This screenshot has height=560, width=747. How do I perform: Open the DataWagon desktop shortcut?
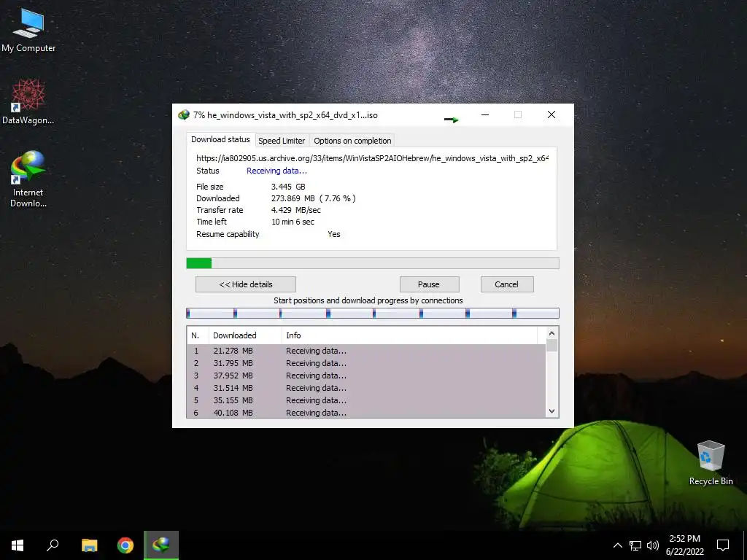click(28, 102)
